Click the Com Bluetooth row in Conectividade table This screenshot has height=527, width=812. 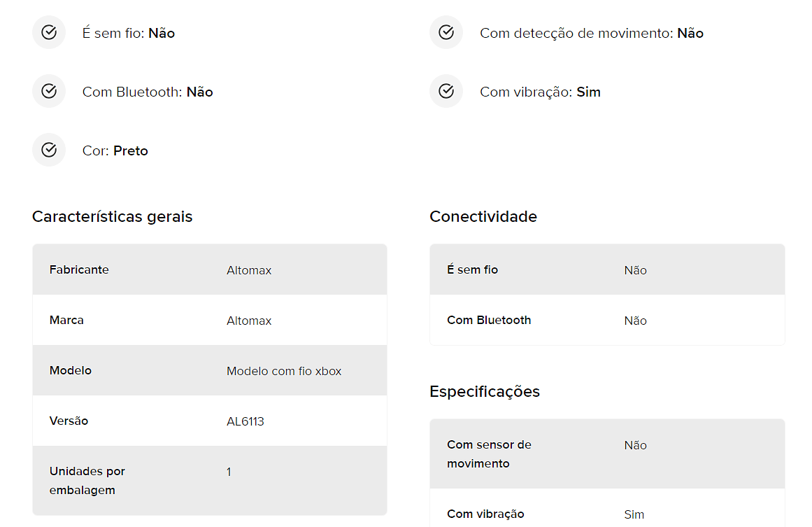point(608,321)
